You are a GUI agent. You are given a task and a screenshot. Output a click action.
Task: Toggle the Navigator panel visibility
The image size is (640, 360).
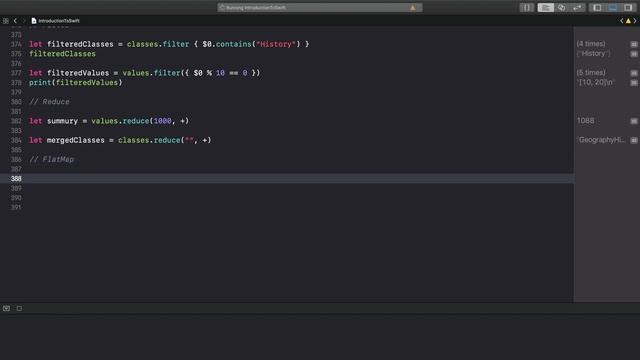pyautogui.click(x=597, y=7)
